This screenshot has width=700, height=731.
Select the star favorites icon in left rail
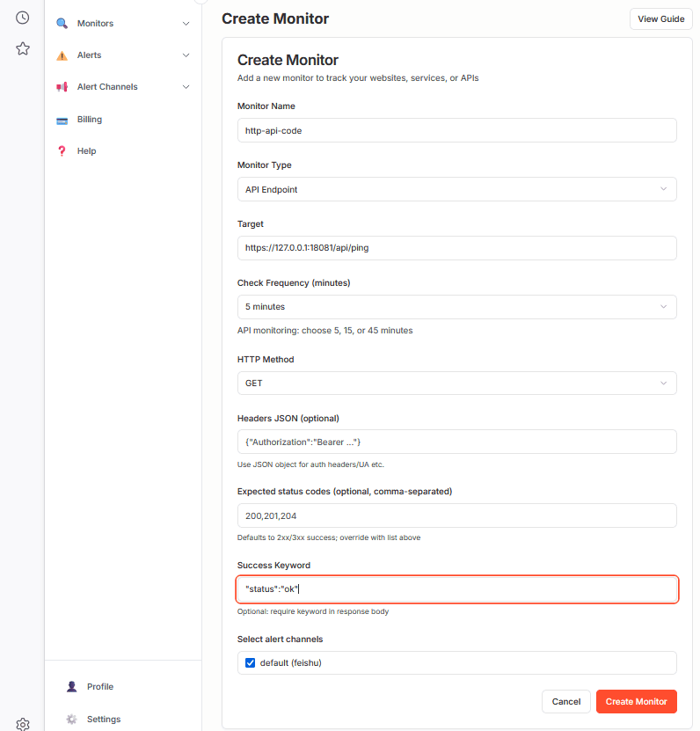[x=22, y=48]
